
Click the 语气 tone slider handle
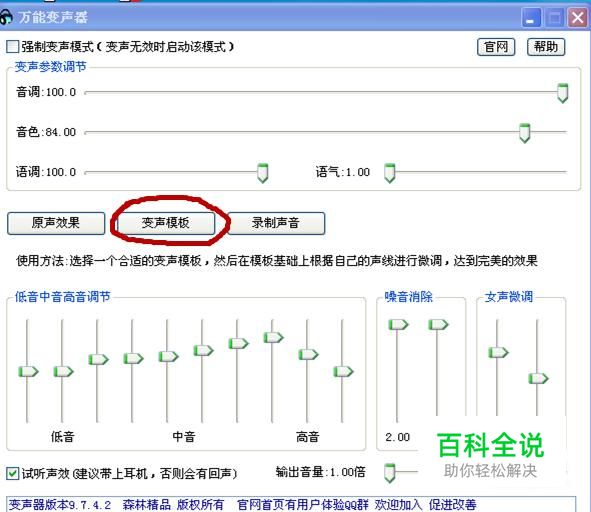[x=389, y=173]
